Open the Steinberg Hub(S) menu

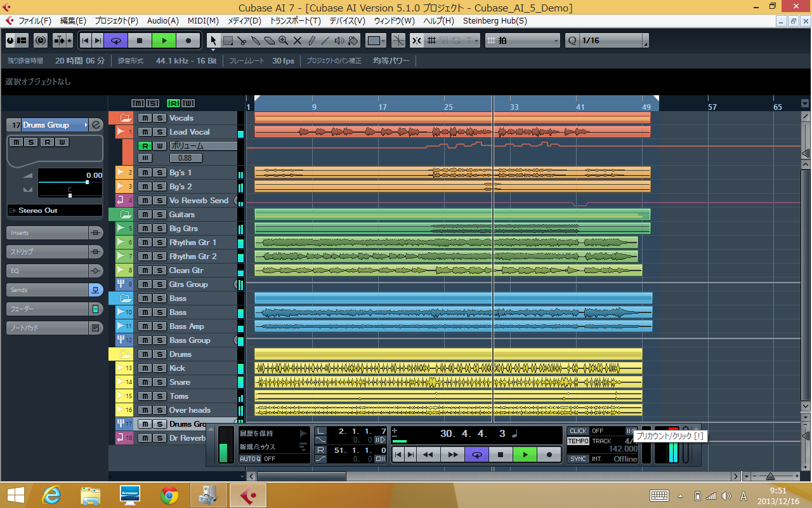click(495, 20)
